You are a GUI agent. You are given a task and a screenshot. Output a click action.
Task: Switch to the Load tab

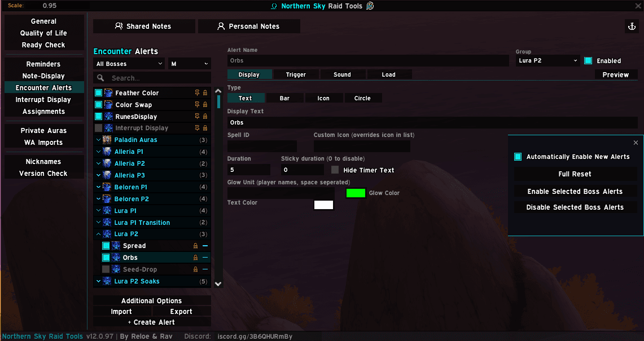(x=388, y=75)
